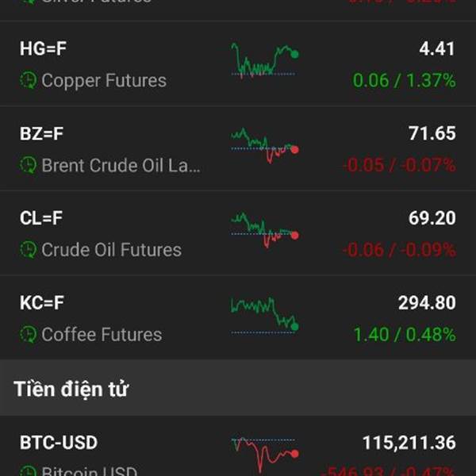The height and width of the screenshot is (476, 476).
Task: Open the BZ=F sparkline chart
Action: pos(265,146)
